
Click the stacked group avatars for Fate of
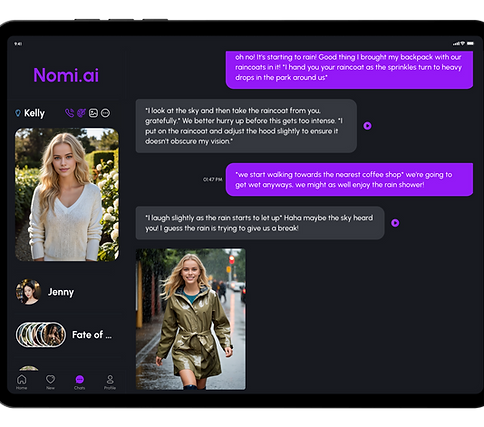41,335
